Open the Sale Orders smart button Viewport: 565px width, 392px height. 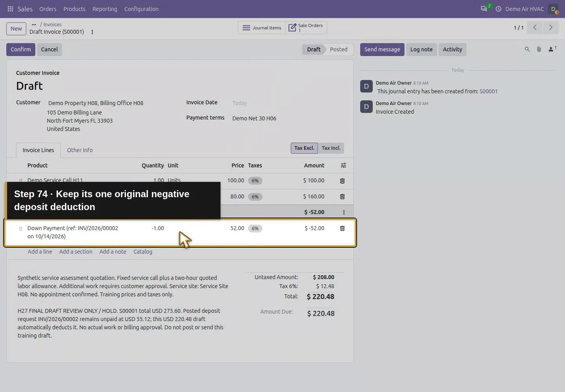point(306,28)
